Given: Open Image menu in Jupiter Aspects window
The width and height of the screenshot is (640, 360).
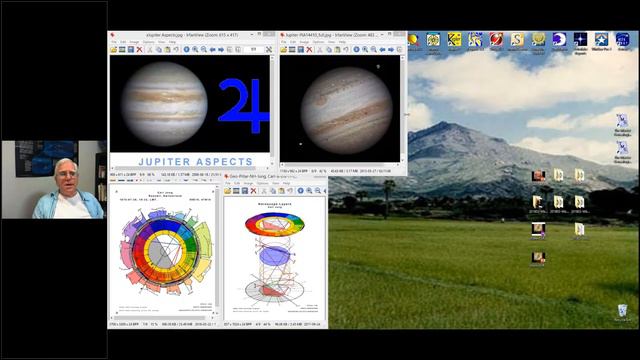Looking at the screenshot, I should (134, 42).
